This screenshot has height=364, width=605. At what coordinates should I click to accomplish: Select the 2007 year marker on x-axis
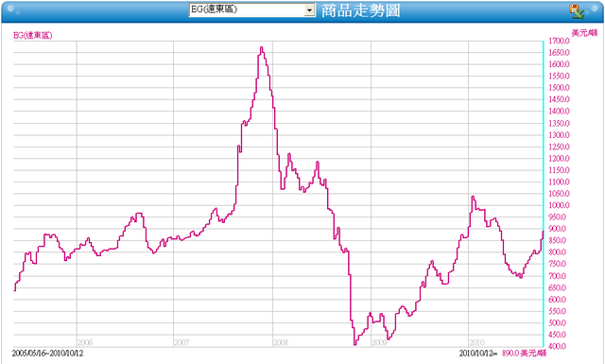[181, 342]
